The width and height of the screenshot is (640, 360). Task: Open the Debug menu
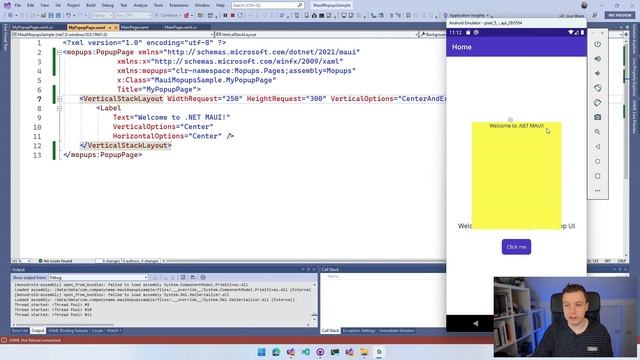pyautogui.click(x=107, y=5)
